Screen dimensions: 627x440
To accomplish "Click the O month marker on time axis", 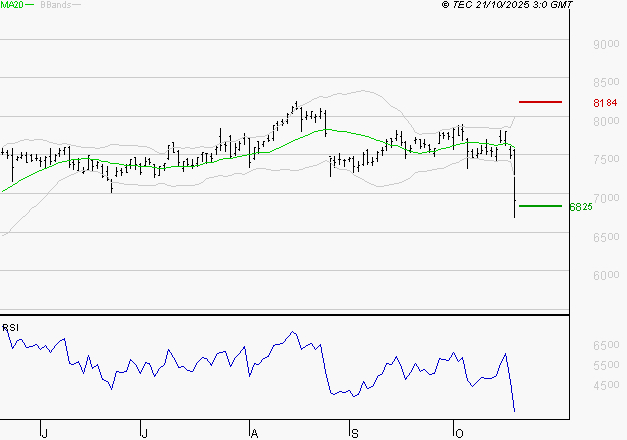I will 459,433.
